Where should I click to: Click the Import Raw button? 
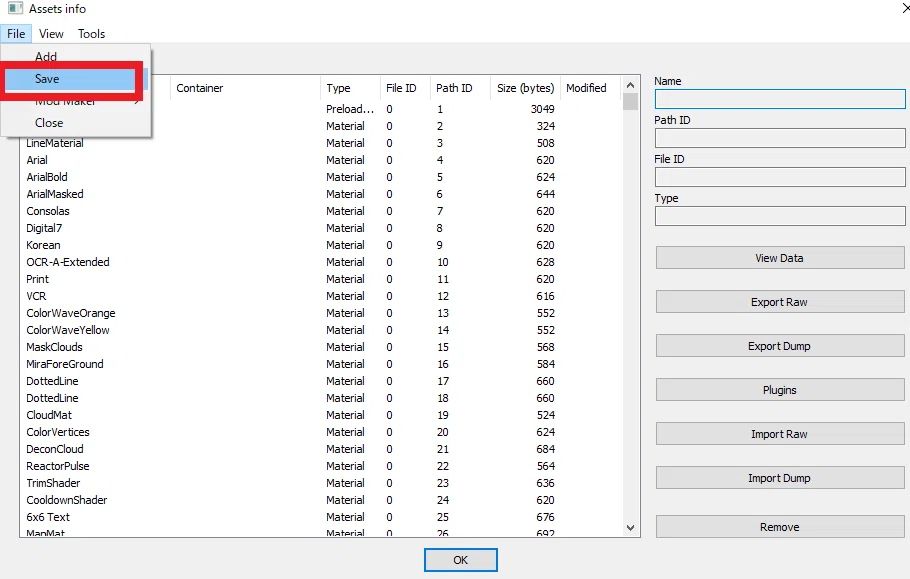coord(779,434)
